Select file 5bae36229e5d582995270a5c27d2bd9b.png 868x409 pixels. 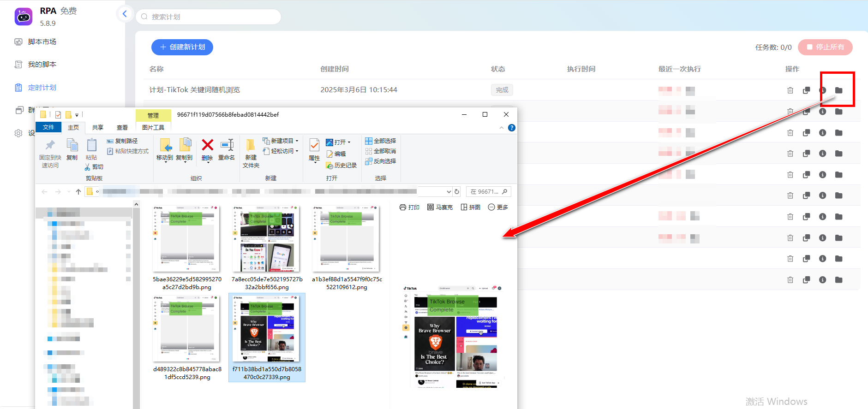click(187, 248)
